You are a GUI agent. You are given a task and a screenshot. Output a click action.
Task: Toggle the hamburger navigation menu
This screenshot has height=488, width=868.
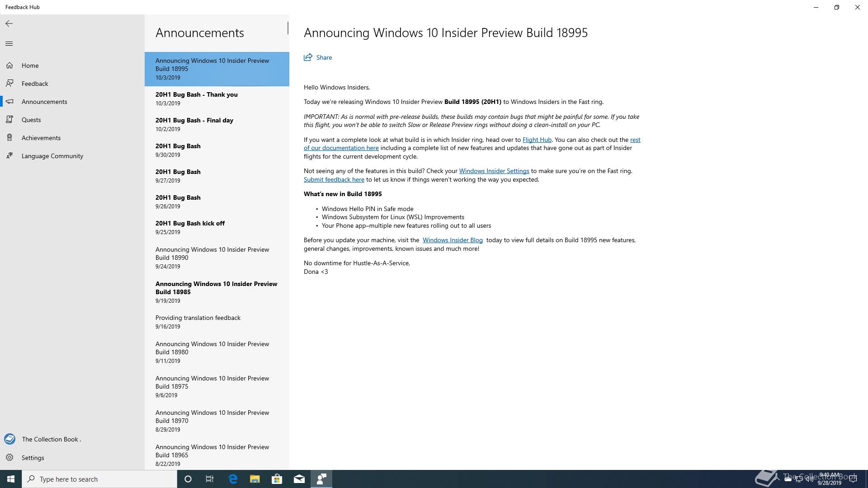click(9, 43)
